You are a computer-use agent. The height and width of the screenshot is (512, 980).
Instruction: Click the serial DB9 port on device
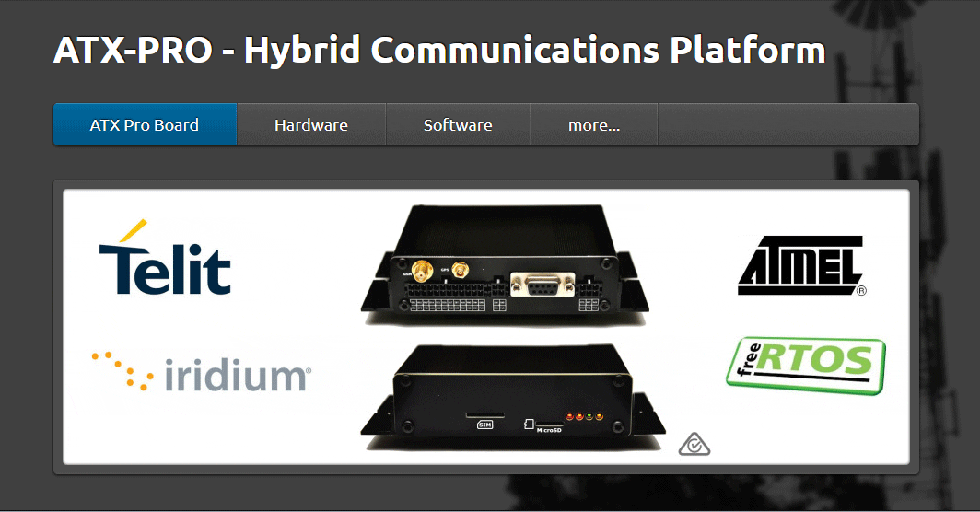[x=542, y=285]
